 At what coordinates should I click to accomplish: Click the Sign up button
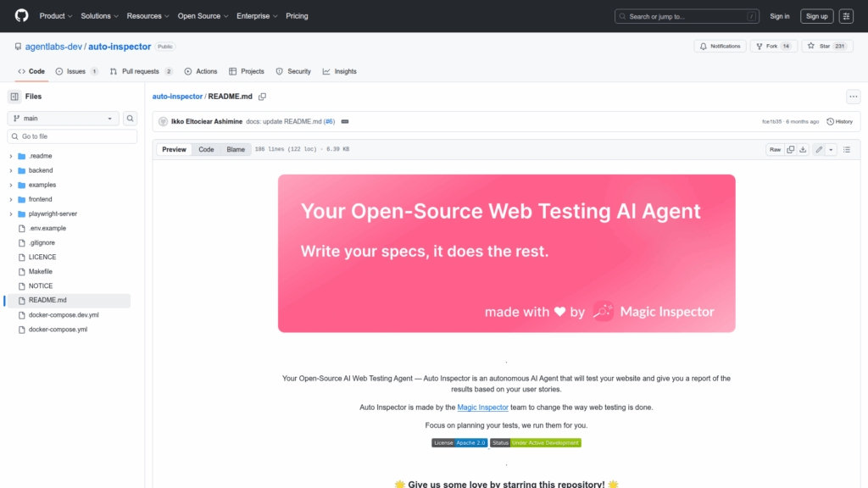coord(816,16)
